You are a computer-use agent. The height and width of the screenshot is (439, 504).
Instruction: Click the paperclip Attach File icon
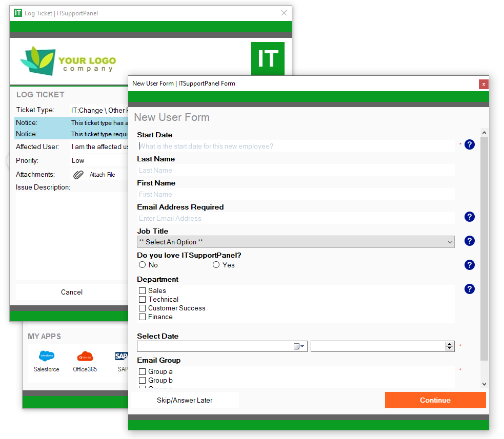tap(78, 175)
